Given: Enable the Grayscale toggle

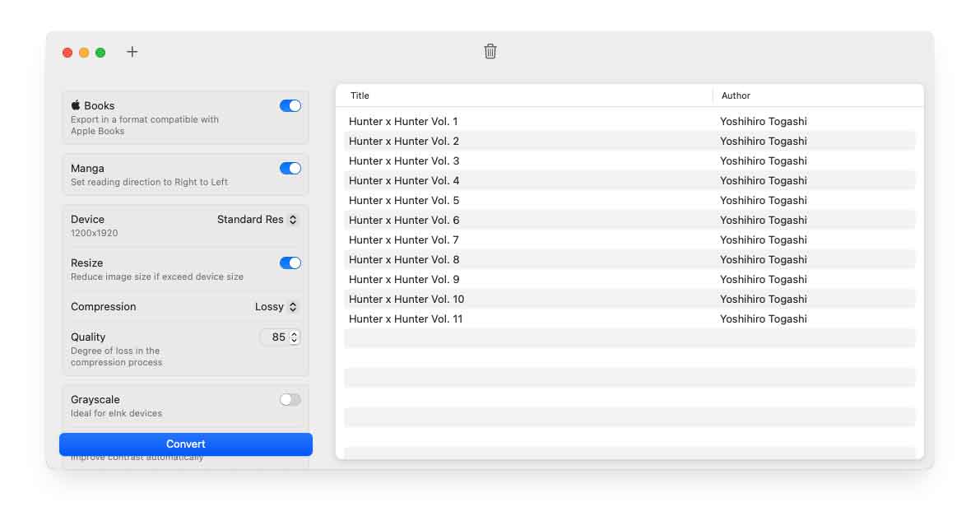Looking at the screenshot, I should (x=290, y=399).
